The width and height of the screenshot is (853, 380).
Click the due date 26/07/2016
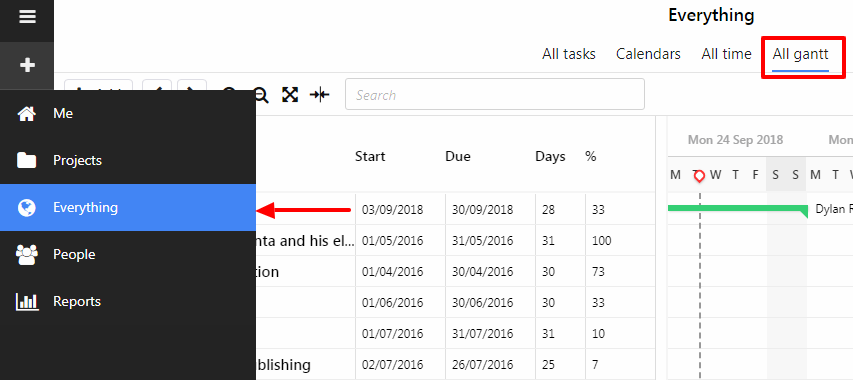coord(483,365)
